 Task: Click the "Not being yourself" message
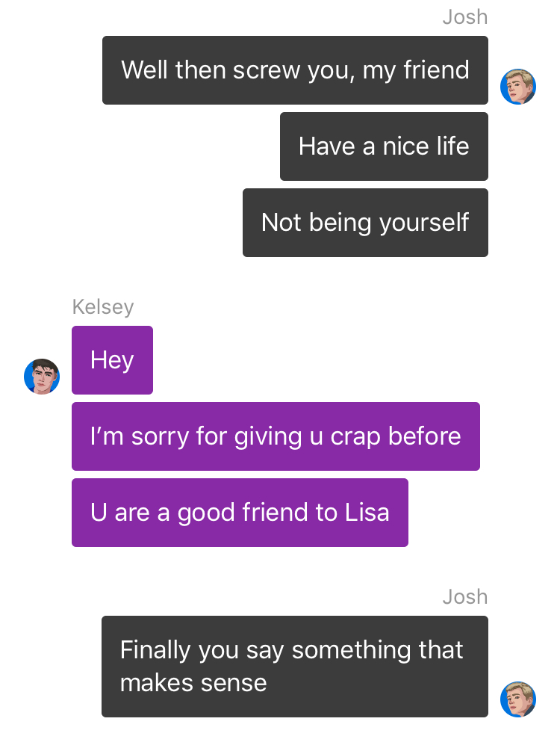click(x=365, y=222)
